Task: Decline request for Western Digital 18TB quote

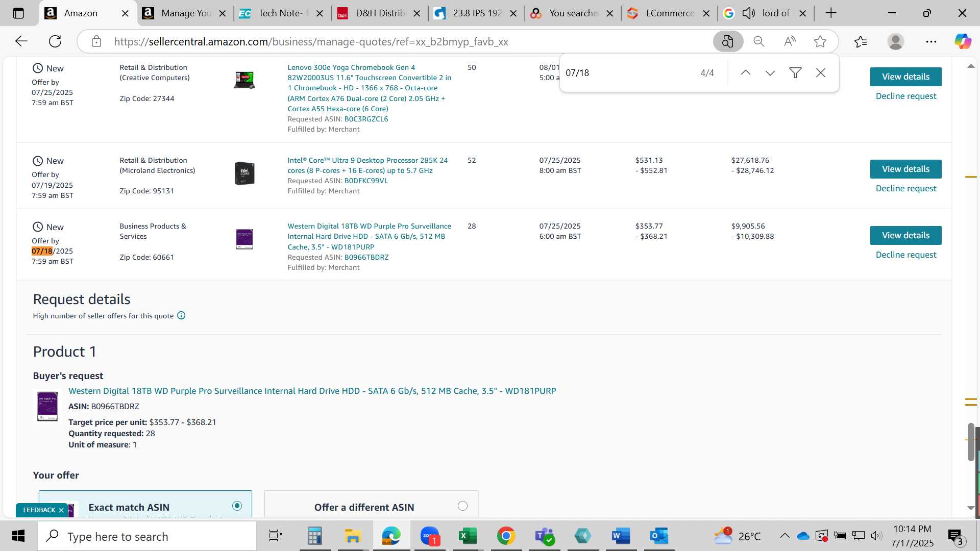Action: (905, 255)
